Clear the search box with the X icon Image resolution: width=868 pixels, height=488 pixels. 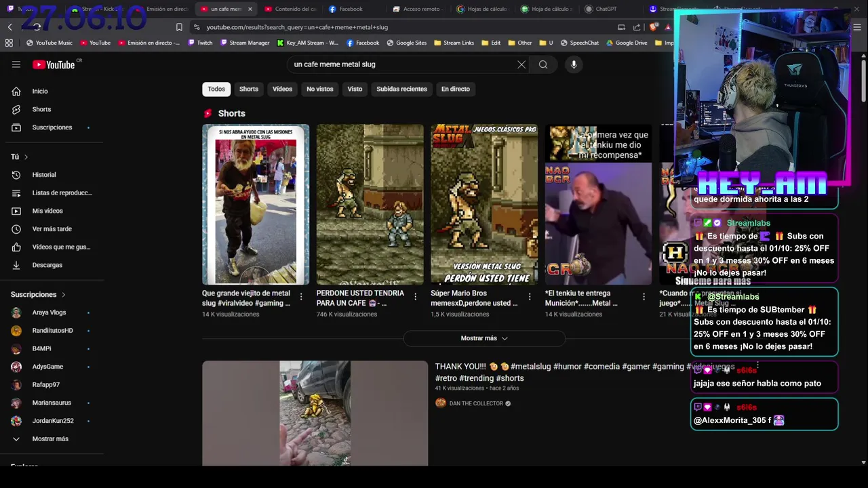click(521, 64)
